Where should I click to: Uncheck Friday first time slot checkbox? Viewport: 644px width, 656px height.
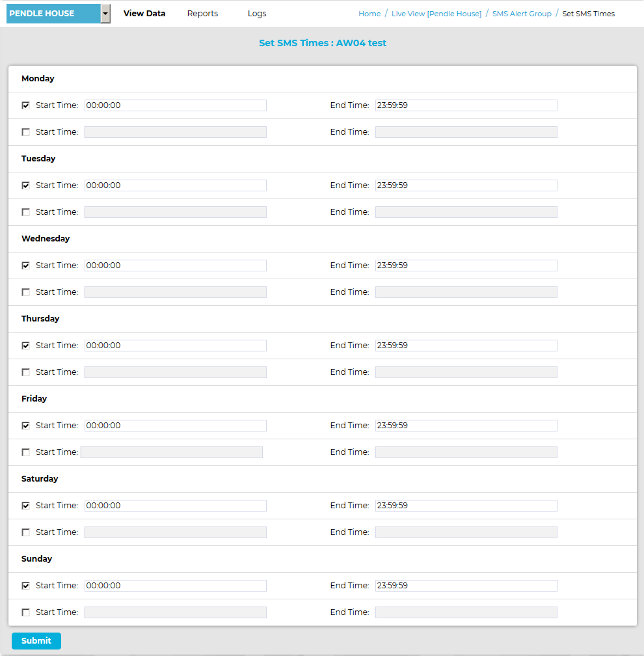click(x=26, y=426)
